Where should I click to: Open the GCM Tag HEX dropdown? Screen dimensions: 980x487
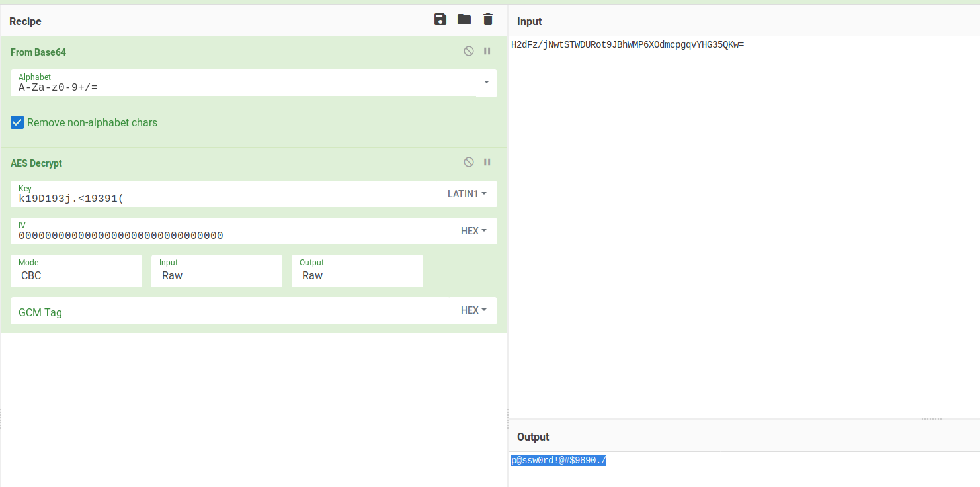(473, 310)
